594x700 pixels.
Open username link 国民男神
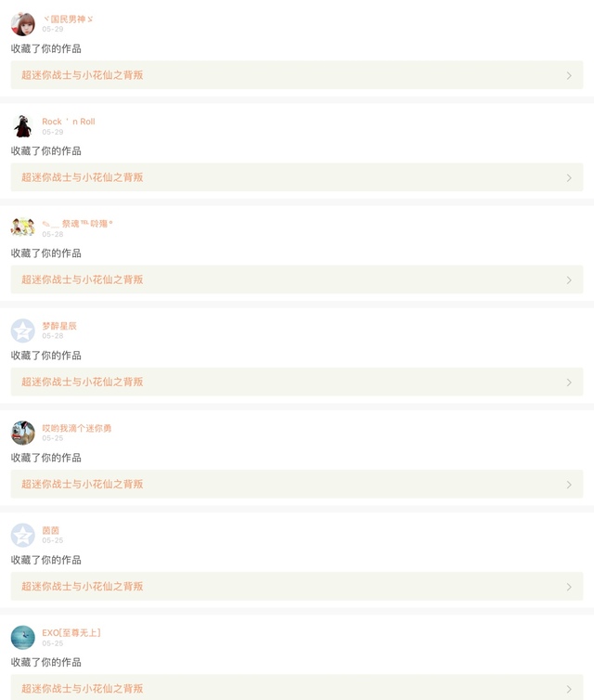pos(68,19)
